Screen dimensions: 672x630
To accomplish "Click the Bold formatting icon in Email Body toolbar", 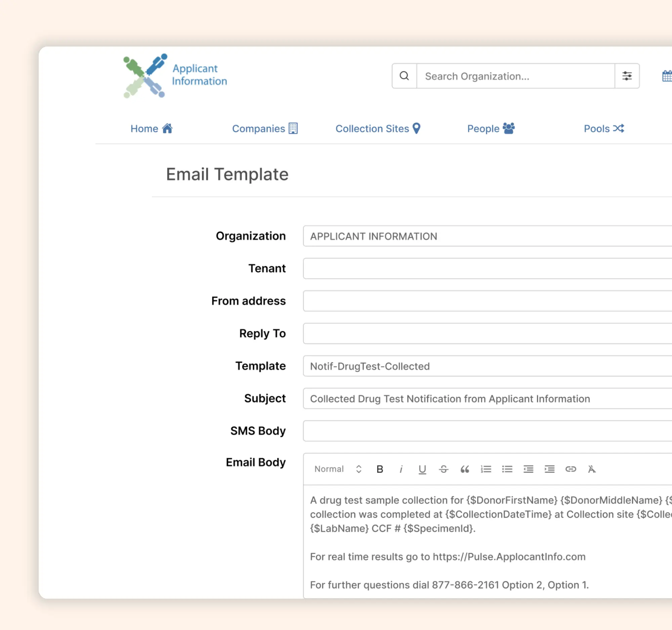I will (380, 468).
